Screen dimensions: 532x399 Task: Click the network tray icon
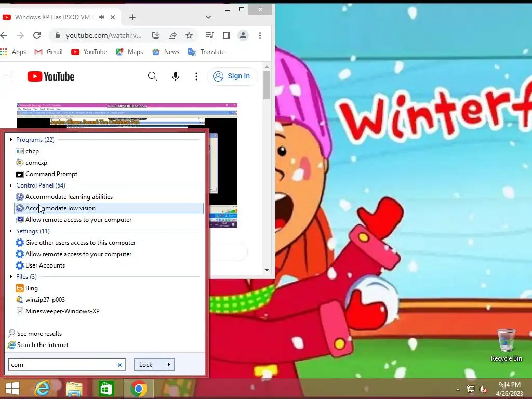click(x=471, y=389)
